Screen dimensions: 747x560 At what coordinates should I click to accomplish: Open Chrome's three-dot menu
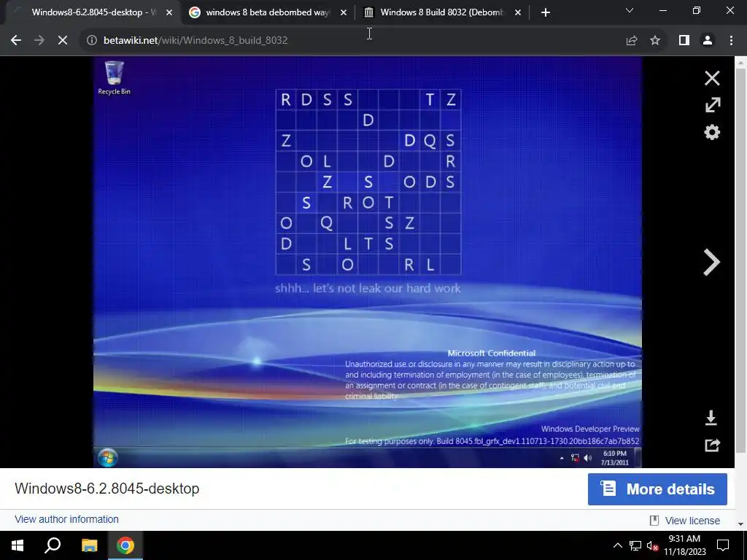[x=731, y=40]
